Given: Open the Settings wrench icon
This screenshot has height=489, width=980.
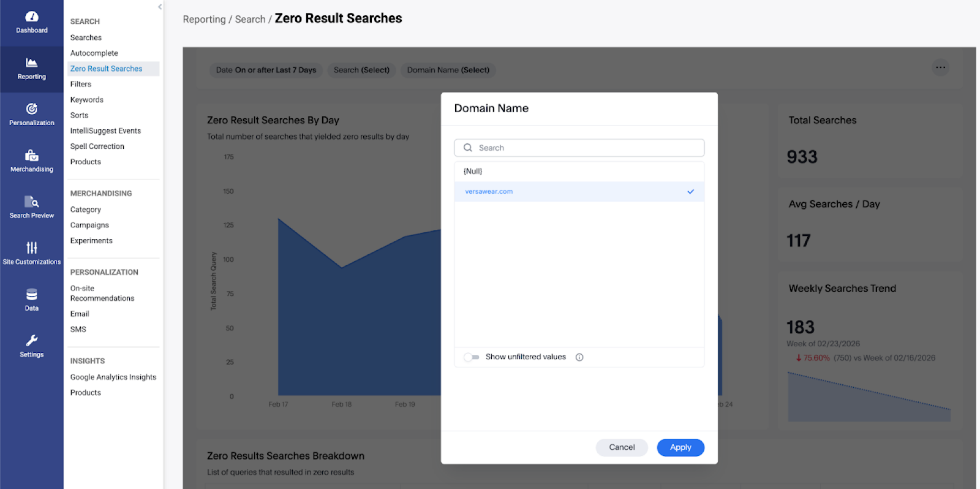Looking at the screenshot, I should tap(32, 341).
